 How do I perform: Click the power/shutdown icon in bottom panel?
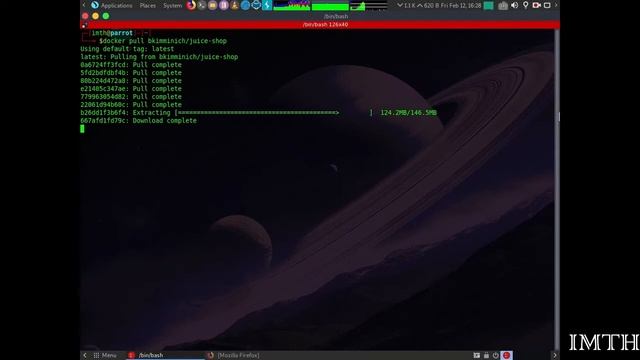[496, 356]
